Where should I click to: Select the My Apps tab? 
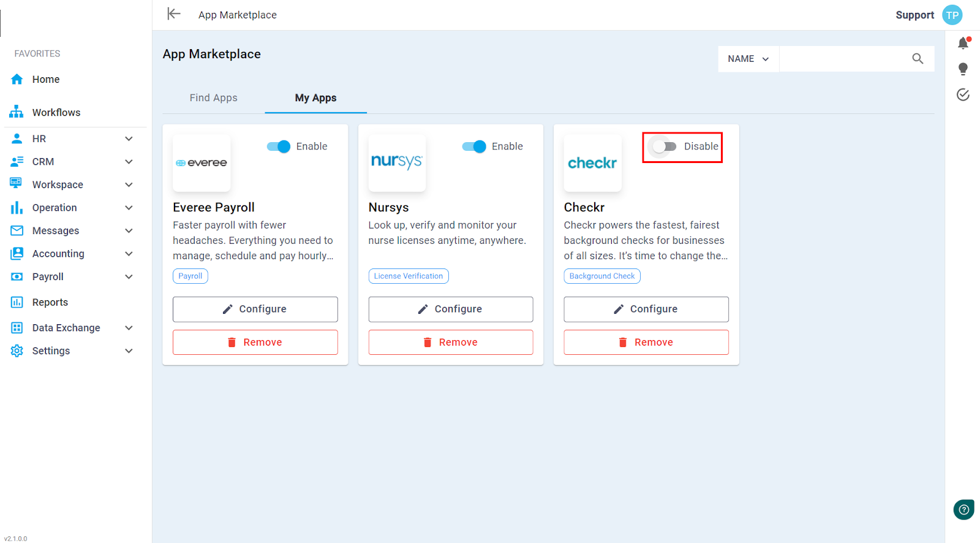tap(315, 98)
